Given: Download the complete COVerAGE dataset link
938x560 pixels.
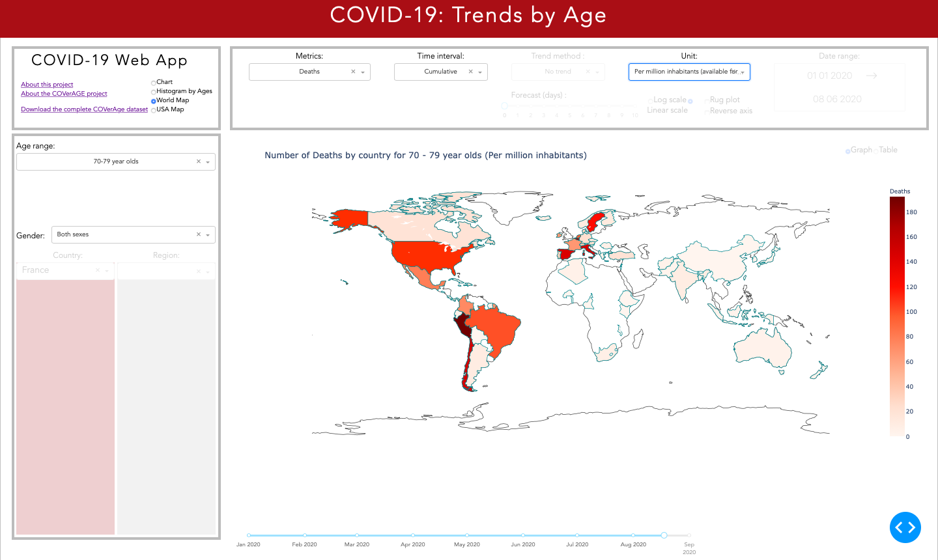Looking at the screenshot, I should pyautogui.click(x=84, y=109).
